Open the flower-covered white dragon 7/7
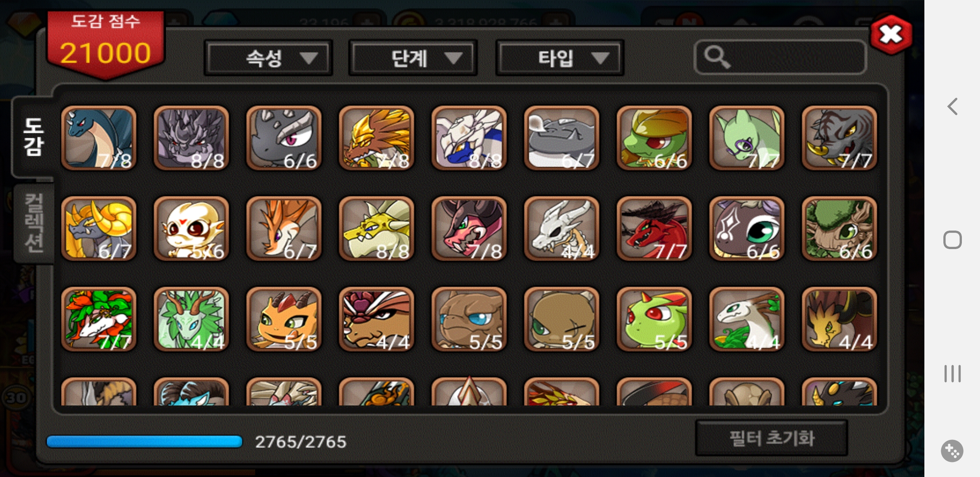Screen dimensions: 980x477 tap(99, 319)
